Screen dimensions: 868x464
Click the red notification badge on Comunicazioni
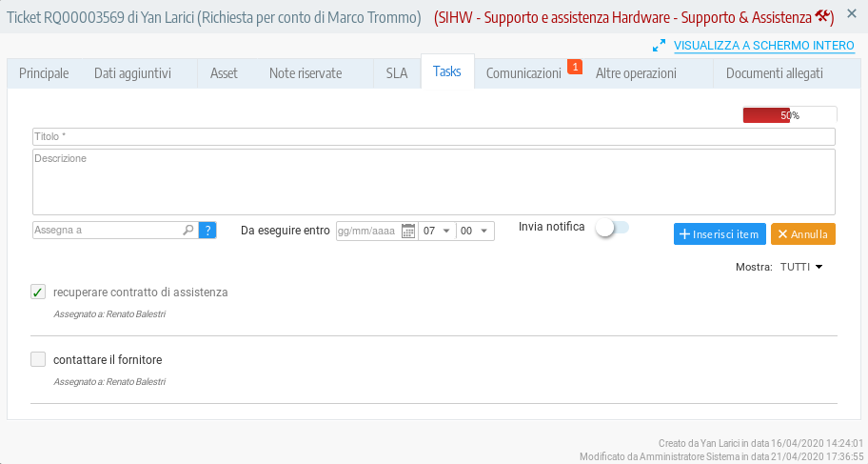pyautogui.click(x=574, y=66)
